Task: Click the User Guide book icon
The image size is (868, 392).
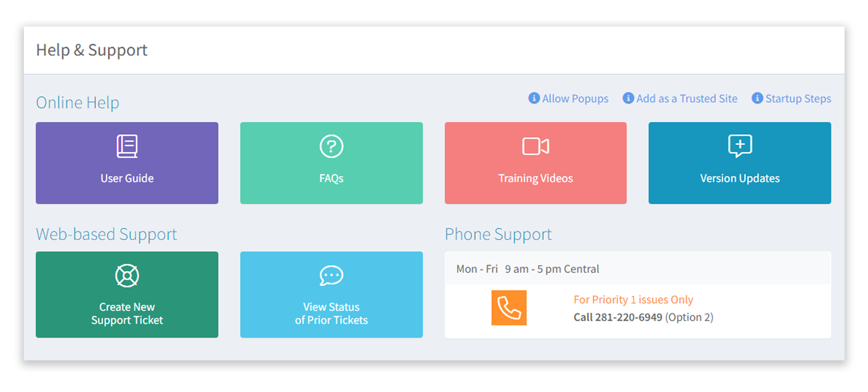Action: [127, 146]
